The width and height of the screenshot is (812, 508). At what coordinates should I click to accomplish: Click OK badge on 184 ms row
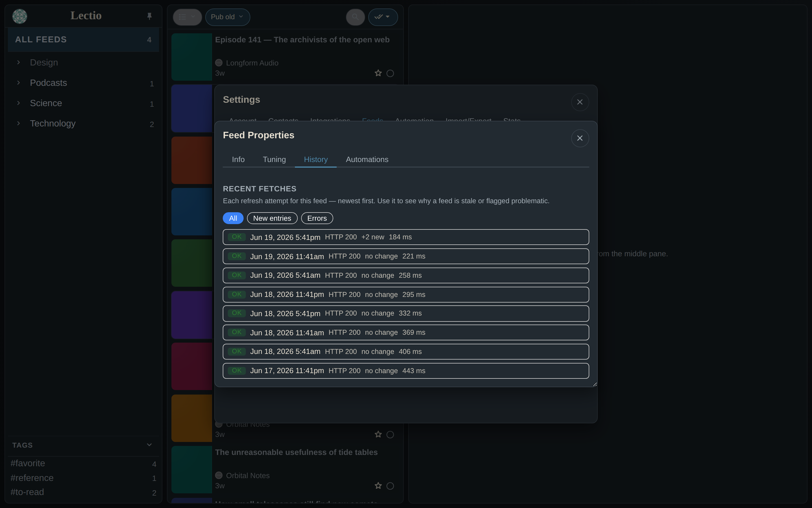pos(237,237)
